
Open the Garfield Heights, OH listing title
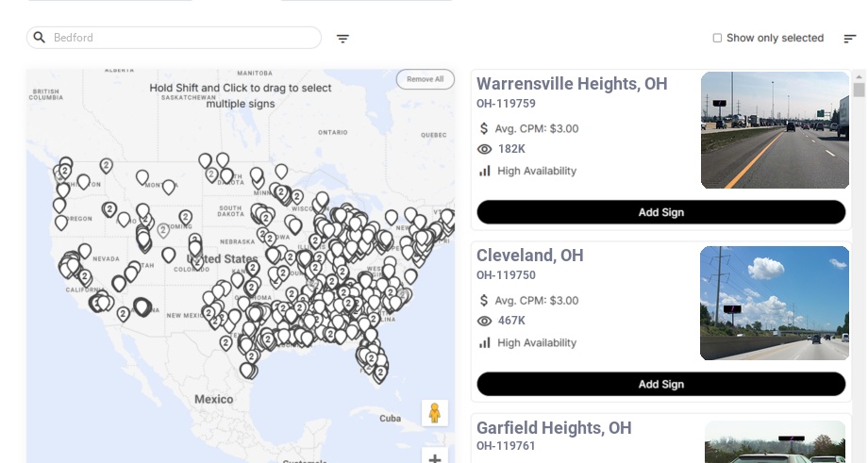coord(554,428)
